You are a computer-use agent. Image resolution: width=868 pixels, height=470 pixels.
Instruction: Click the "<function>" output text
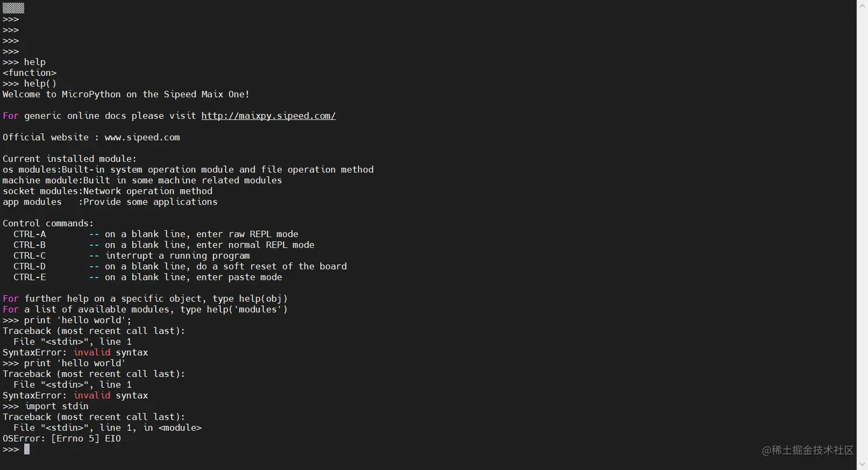pos(29,73)
